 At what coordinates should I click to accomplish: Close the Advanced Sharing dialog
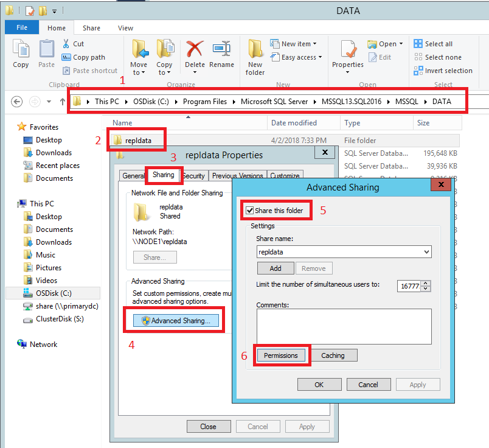pos(441,184)
